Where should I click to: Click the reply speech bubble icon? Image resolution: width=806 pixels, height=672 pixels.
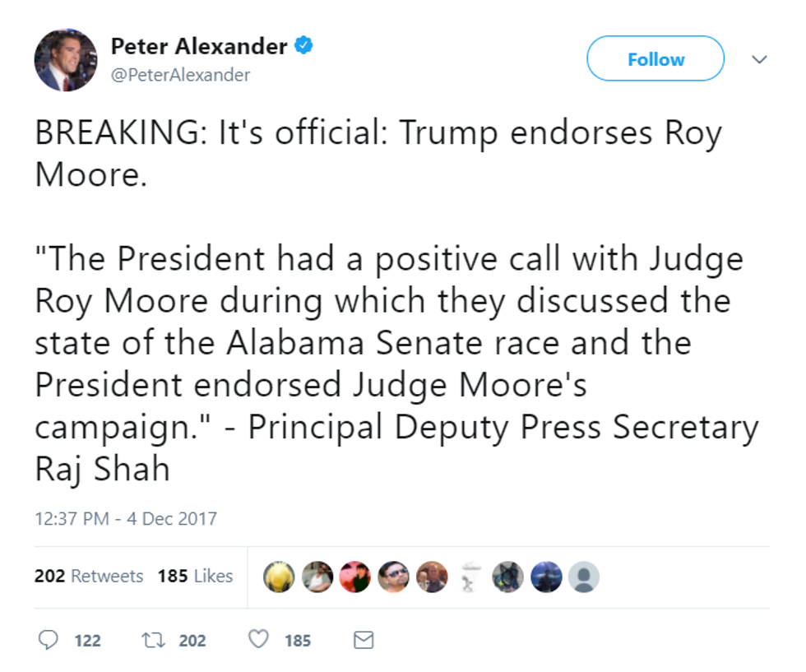coord(49,640)
